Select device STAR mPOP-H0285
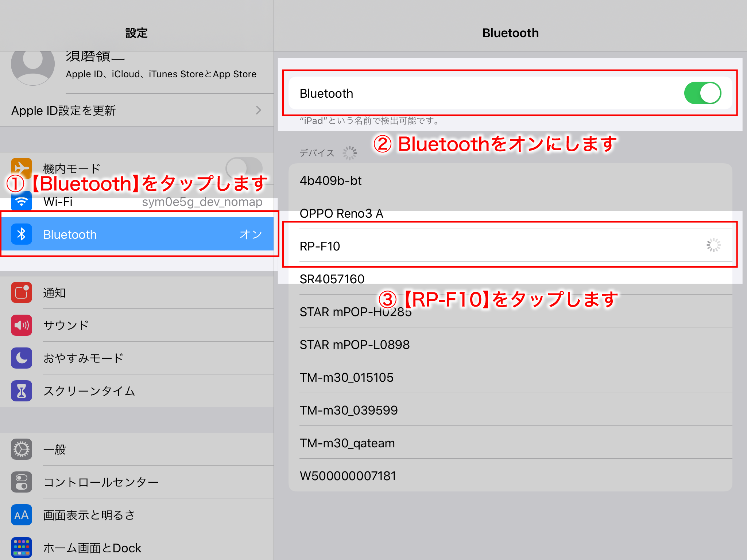This screenshot has width=747, height=560. 510,311
